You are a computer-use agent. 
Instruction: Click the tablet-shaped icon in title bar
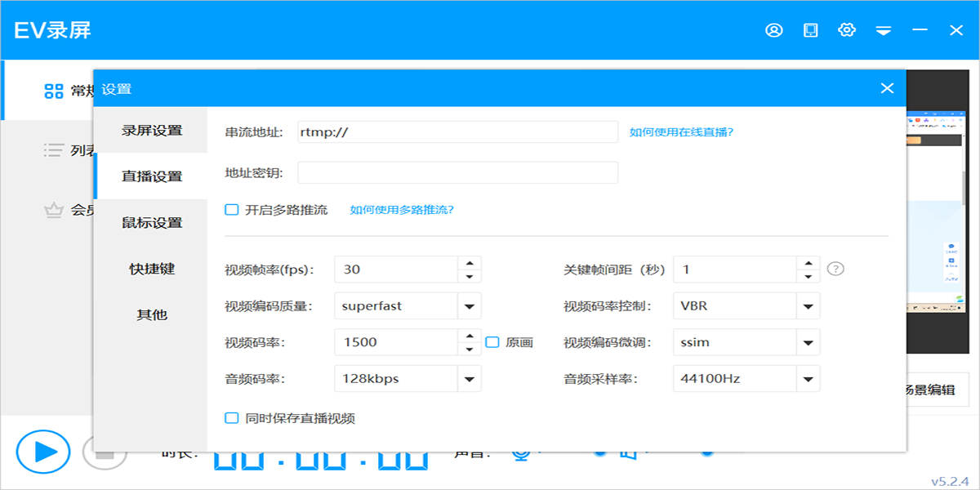point(810,30)
